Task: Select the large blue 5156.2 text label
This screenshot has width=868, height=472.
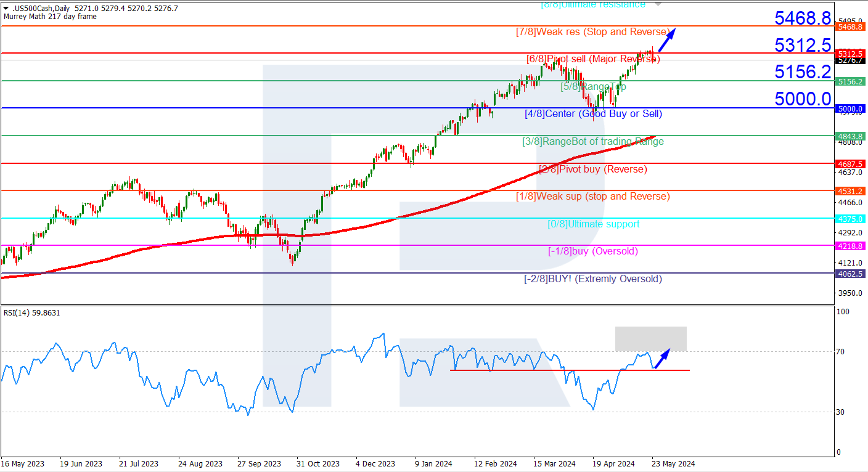Action: tap(803, 72)
